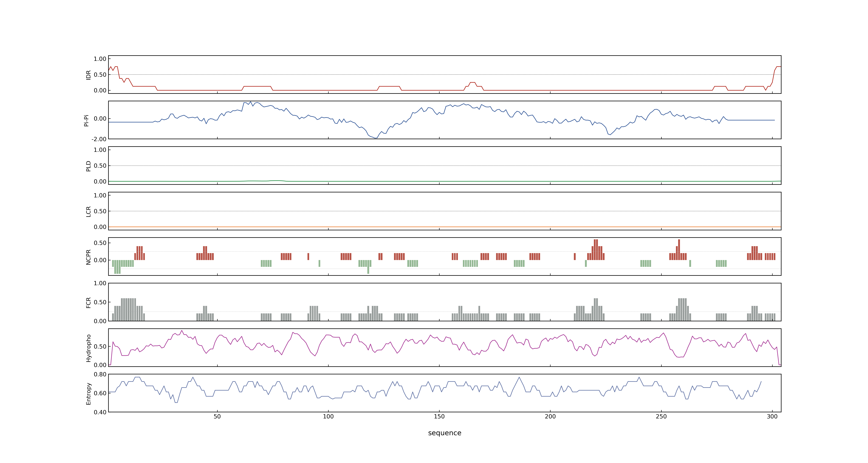Image resolution: width=868 pixels, height=463 pixels.
Task: Click the 0.50 tick on NCPR axis
Action: pyautogui.click(x=100, y=243)
